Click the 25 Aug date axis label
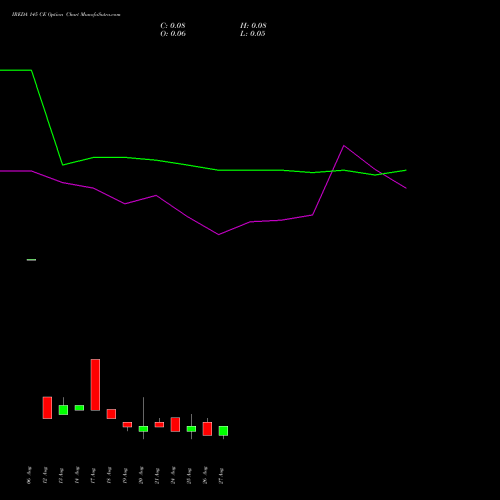The image size is (500, 500). click(189, 475)
